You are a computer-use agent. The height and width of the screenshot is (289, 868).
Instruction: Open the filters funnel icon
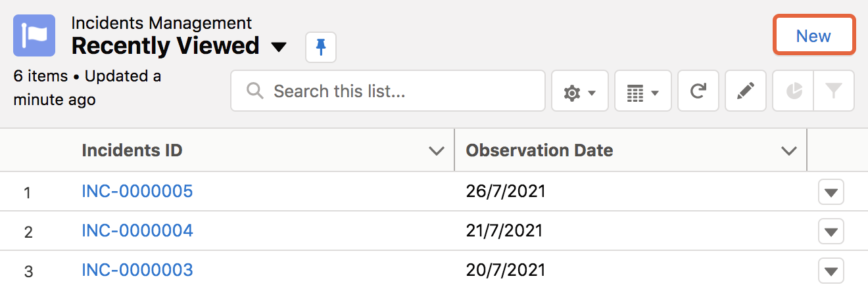tap(834, 91)
